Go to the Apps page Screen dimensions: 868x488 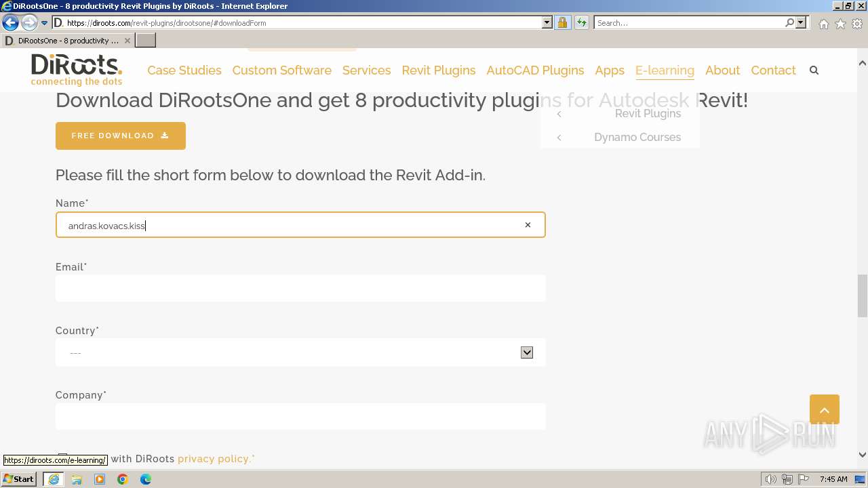610,70
